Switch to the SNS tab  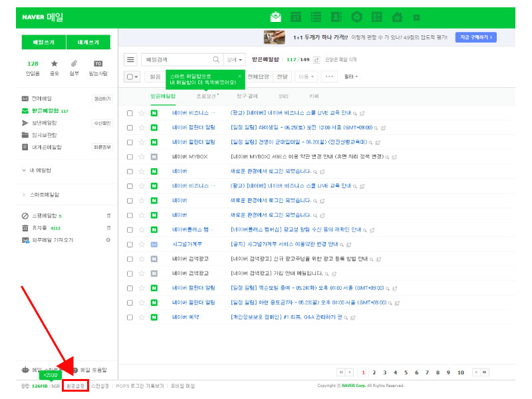[283, 96]
